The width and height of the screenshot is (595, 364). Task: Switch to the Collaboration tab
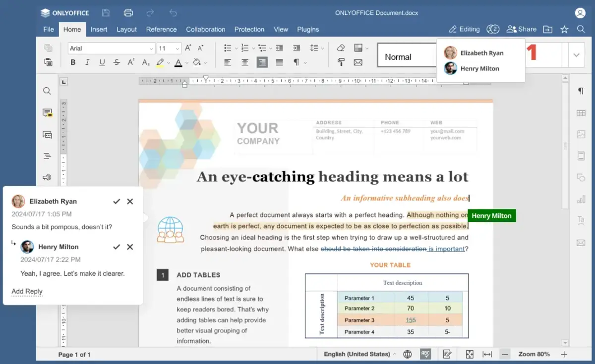pos(206,29)
